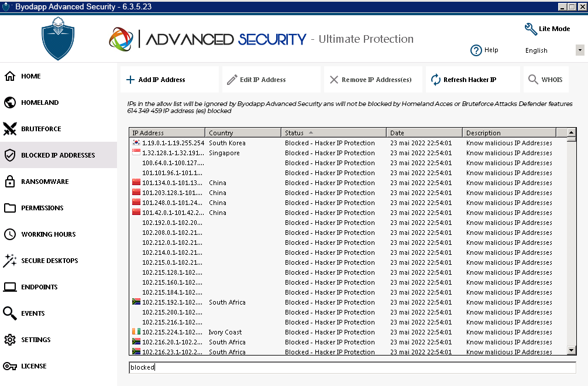Viewport: 588px width, 386px height.
Task: Click the Events magnifier icon
Action: click(10, 313)
